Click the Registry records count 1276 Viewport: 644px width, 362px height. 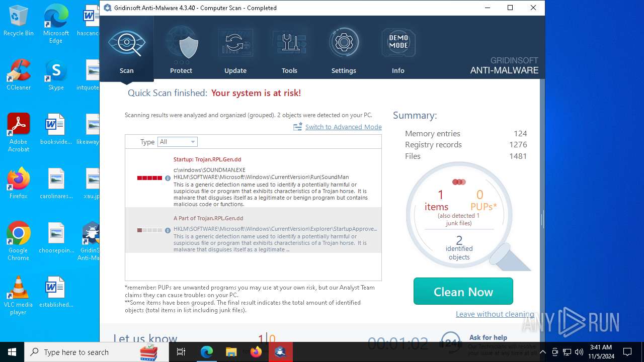click(x=518, y=144)
